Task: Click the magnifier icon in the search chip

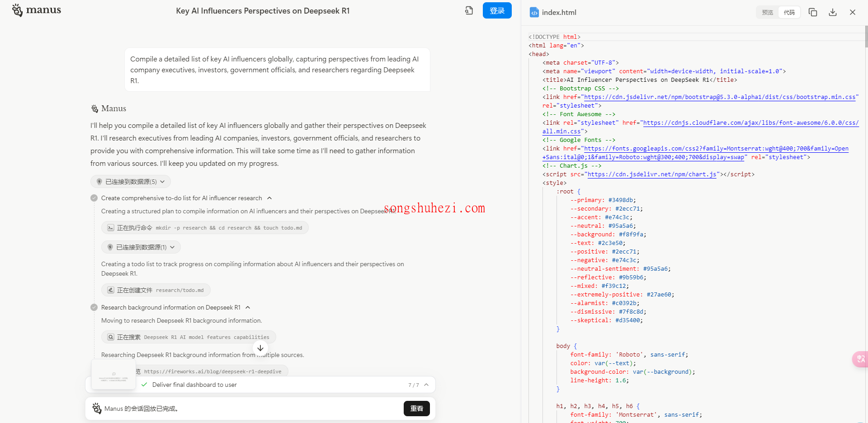Action: pos(110,337)
